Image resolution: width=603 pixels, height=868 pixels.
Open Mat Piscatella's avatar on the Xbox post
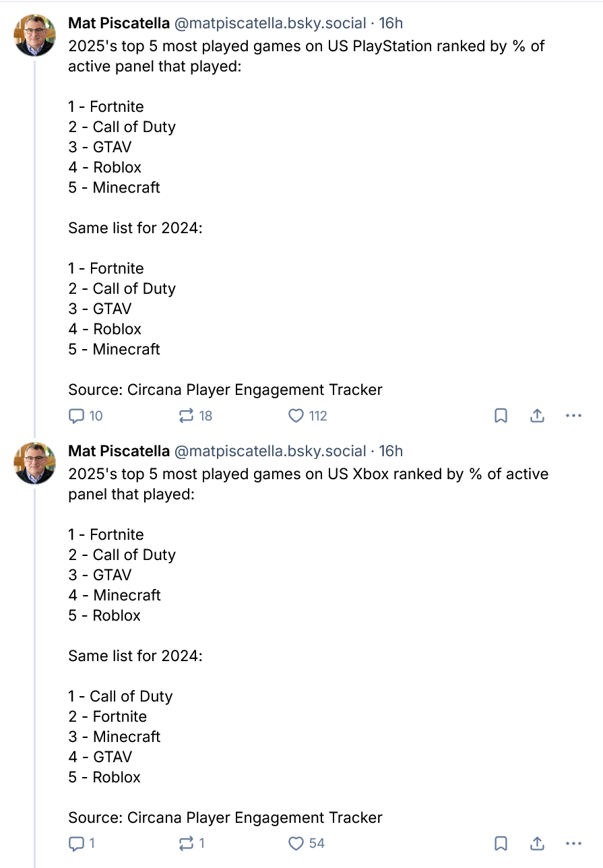35,463
